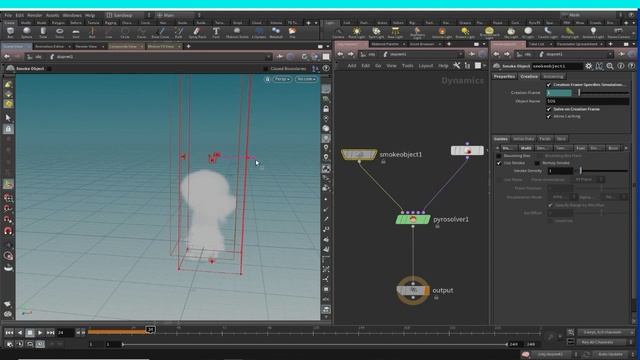
Task: Toggle Specify Range for Min/Max checkbox
Action: (x=550, y=205)
